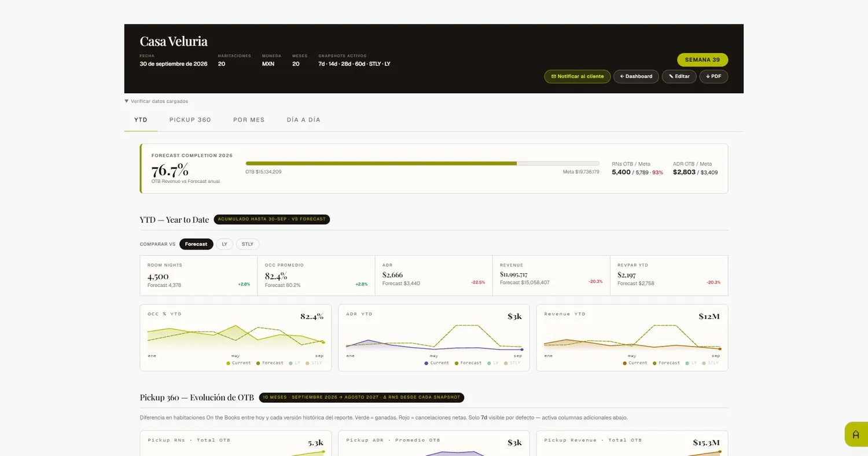Compare against LY
Viewport: 868px width, 456px height.
225,244
